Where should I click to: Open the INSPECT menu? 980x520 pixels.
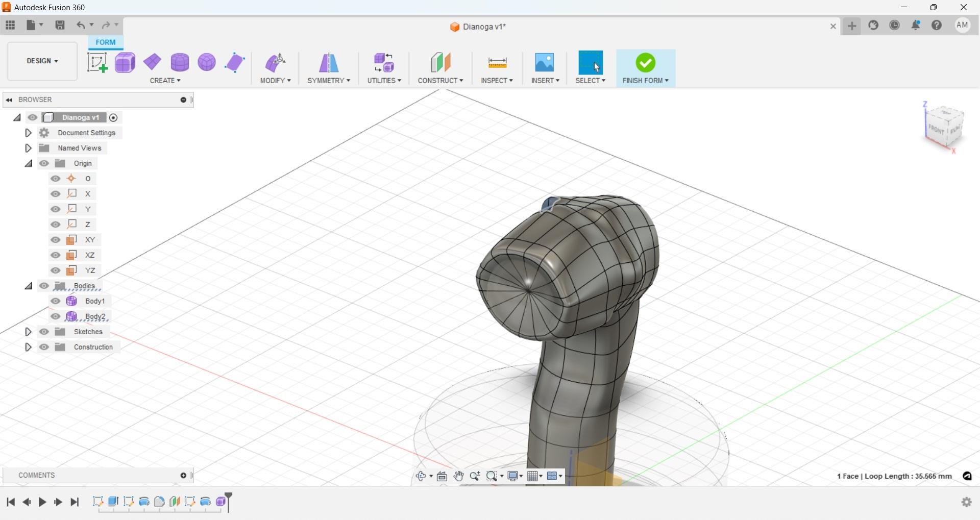coord(497,81)
